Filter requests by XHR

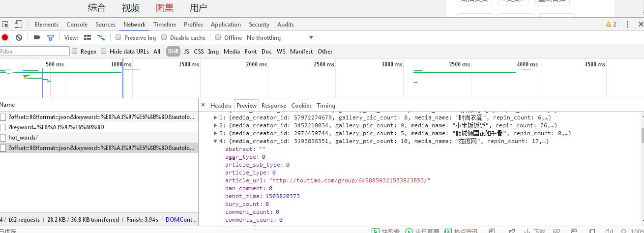pyautogui.click(x=173, y=51)
